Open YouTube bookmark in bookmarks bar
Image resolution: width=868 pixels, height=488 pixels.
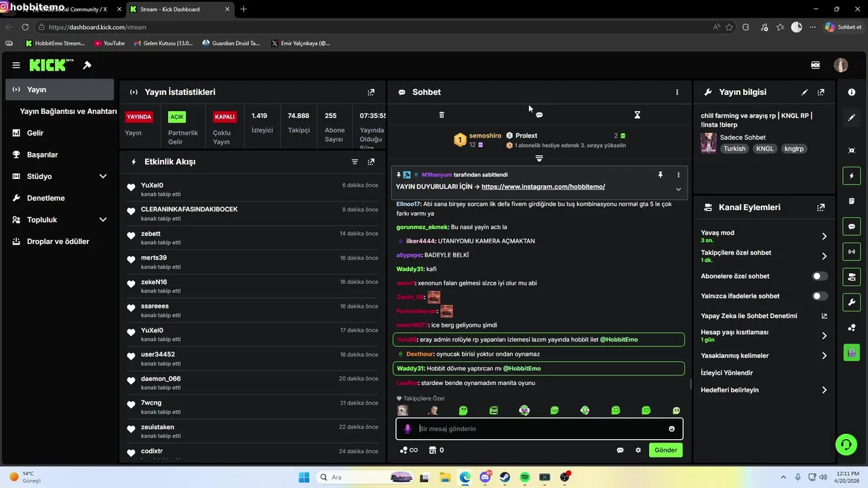click(110, 43)
